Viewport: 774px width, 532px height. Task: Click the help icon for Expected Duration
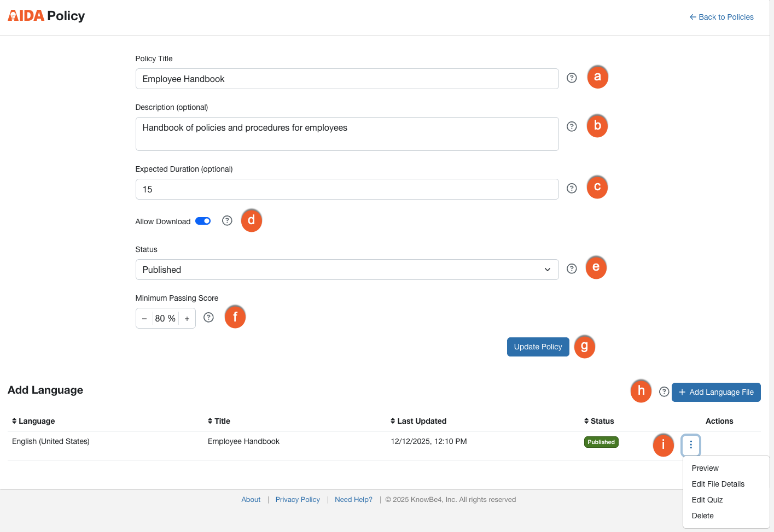572,188
